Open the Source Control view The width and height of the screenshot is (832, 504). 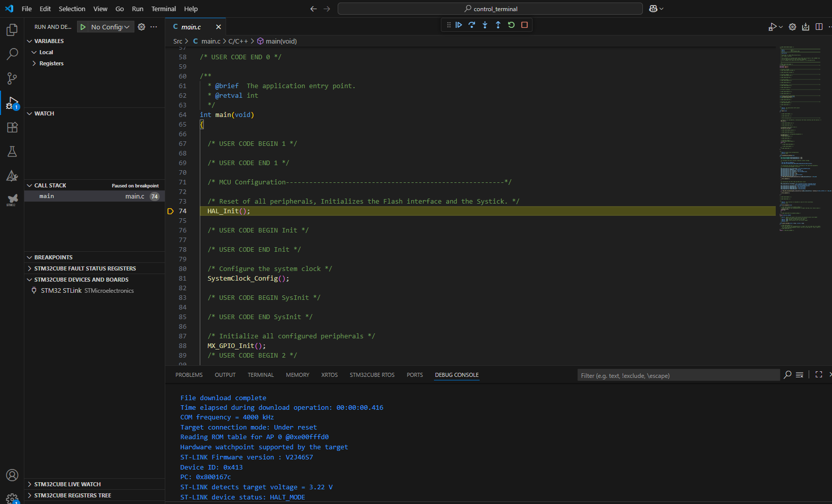pyautogui.click(x=12, y=79)
